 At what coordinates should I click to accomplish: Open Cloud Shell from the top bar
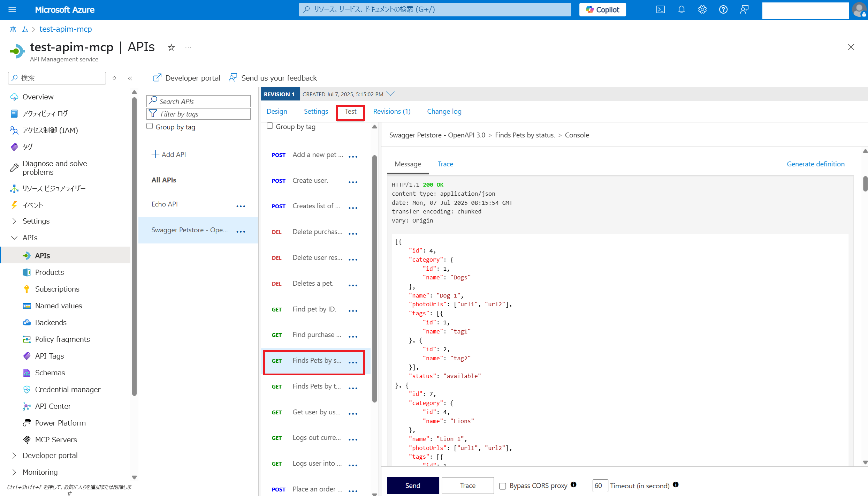(661, 9)
